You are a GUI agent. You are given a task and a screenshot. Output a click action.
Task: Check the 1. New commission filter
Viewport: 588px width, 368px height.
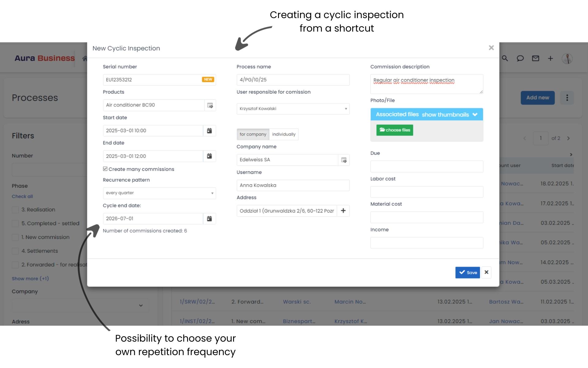(16, 237)
